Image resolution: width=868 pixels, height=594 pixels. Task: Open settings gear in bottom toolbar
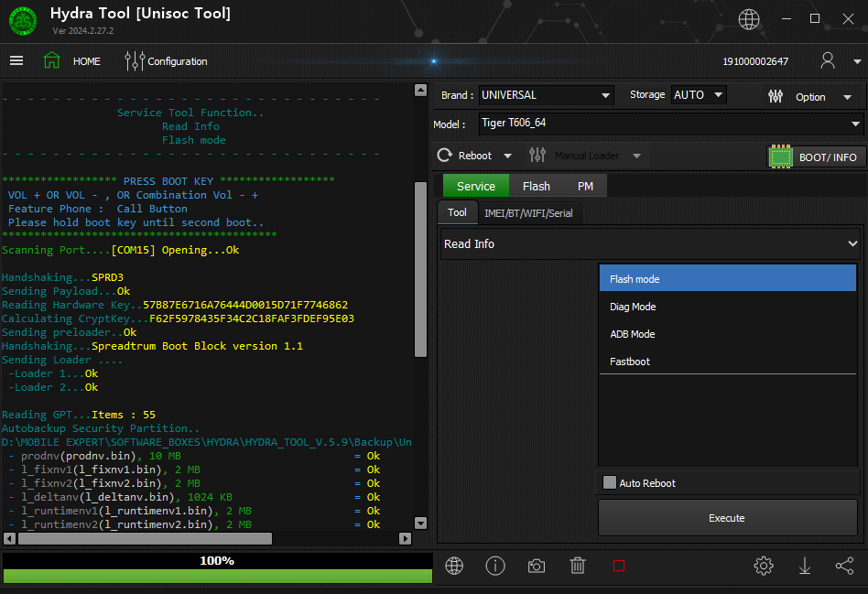tap(764, 566)
